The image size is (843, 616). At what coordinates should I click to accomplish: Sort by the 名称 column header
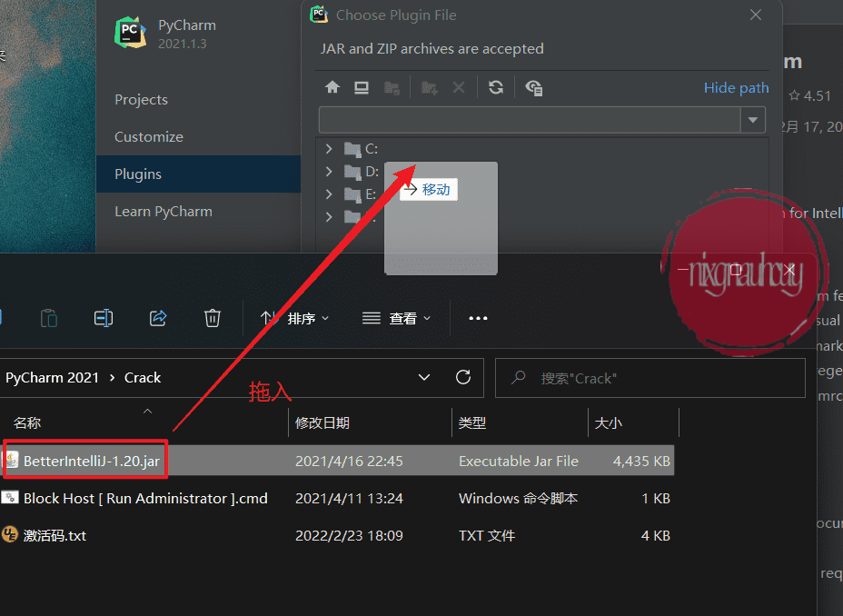[x=27, y=423]
